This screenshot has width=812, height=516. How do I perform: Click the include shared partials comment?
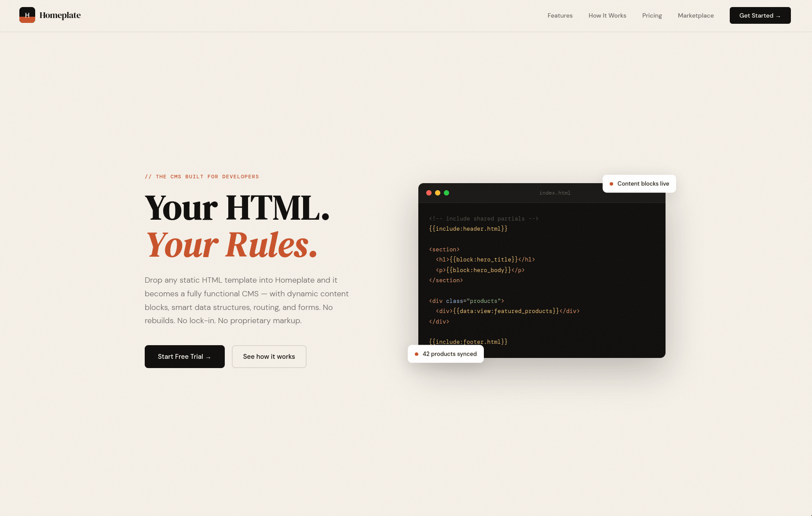(x=483, y=219)
